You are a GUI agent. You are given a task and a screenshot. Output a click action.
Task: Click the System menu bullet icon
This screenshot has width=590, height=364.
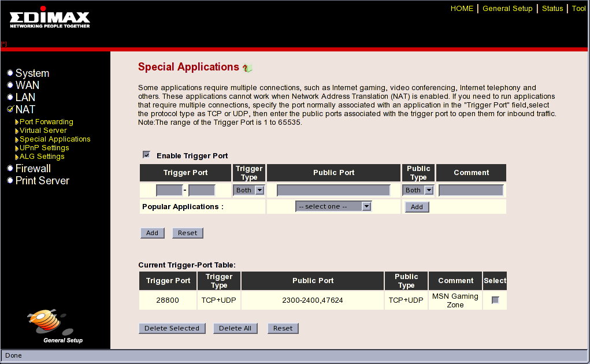pyautogui.click(x=10, y=73)
